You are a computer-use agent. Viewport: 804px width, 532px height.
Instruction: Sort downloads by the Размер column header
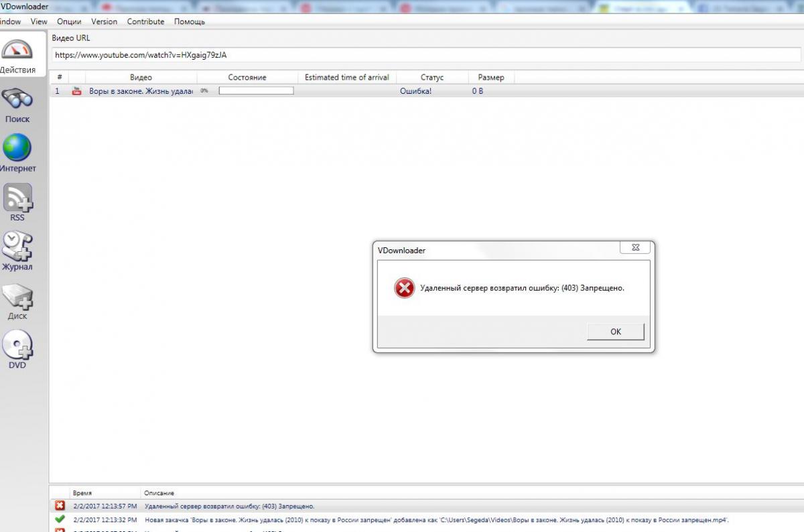(491, 78)
